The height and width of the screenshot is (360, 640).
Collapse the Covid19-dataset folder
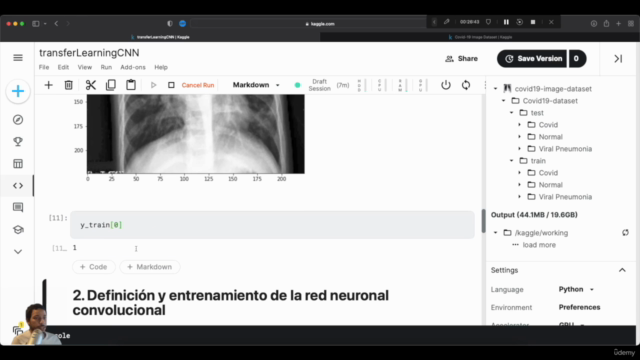(504, 101)
